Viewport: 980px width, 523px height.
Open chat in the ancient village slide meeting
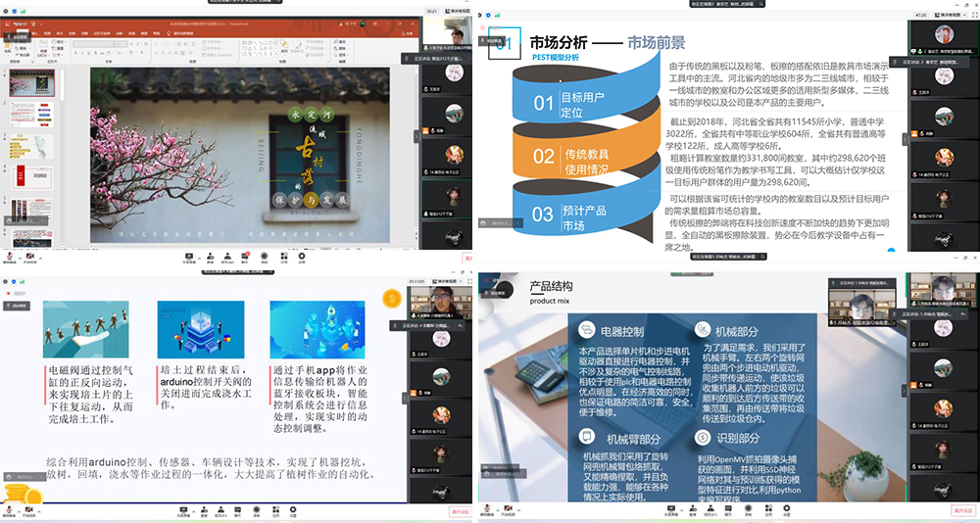(247, 258)
